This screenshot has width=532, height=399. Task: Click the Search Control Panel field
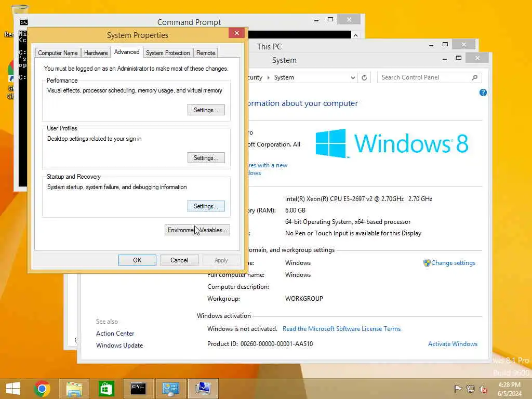pyautogui.click(x=429, y=77)
